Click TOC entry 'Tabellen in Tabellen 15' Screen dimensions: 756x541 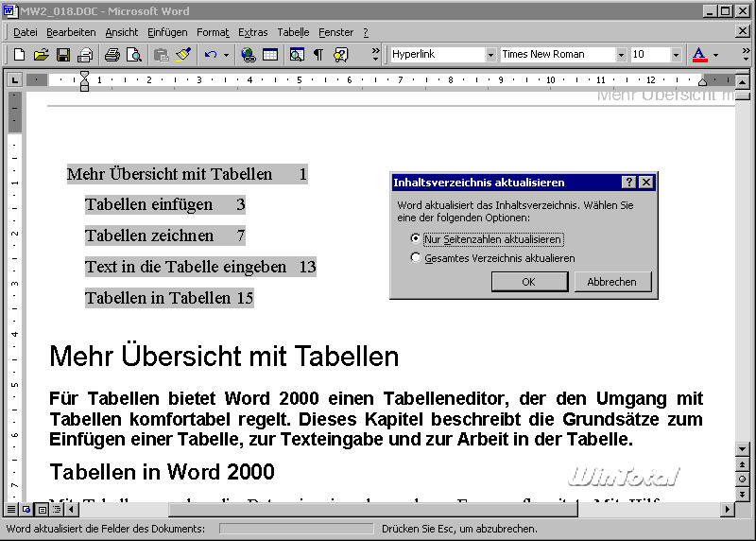click(x=169, y=298)
